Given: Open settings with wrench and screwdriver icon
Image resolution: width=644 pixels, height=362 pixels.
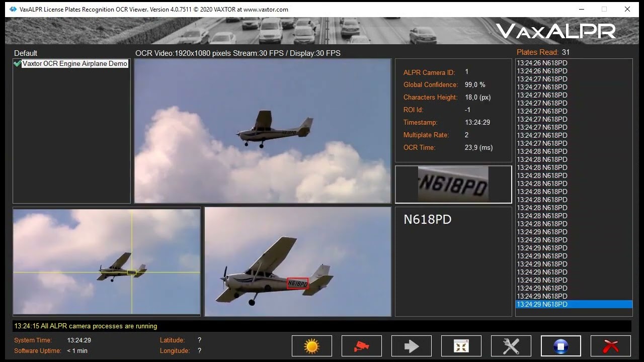Looking at the screenshot, I should [511, 346].
